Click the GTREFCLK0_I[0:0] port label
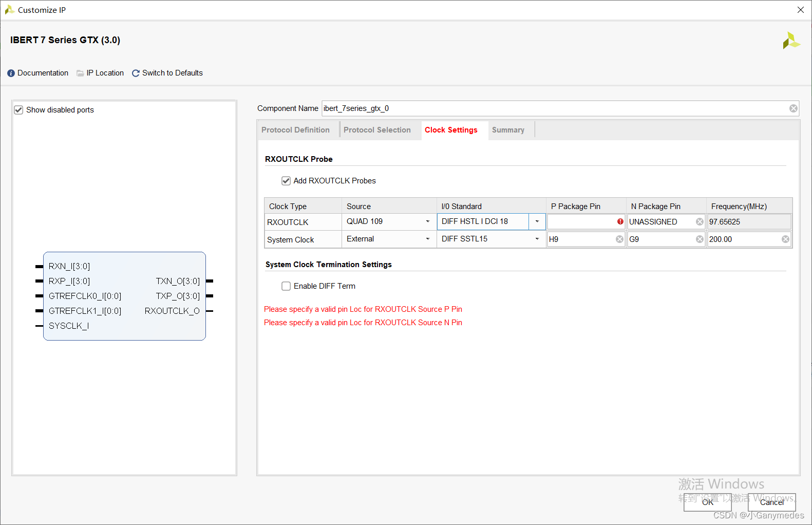Viewport: 812px width, 525px height. pyautogui.click(x=85, y=296)
